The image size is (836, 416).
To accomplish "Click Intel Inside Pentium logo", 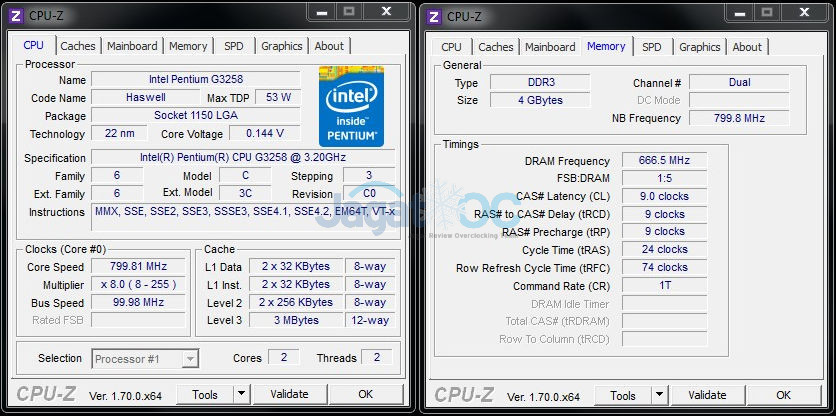I will pos(351,106).
